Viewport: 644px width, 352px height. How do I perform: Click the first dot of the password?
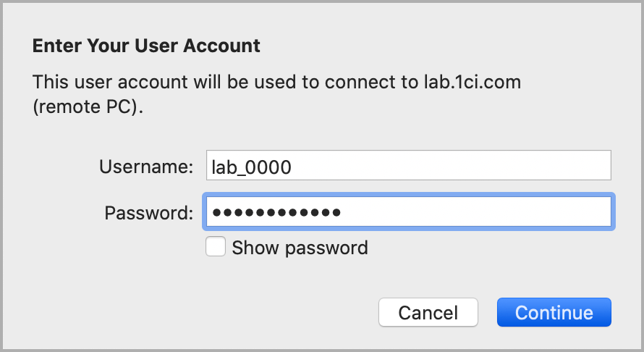click(x=217, y=212)
